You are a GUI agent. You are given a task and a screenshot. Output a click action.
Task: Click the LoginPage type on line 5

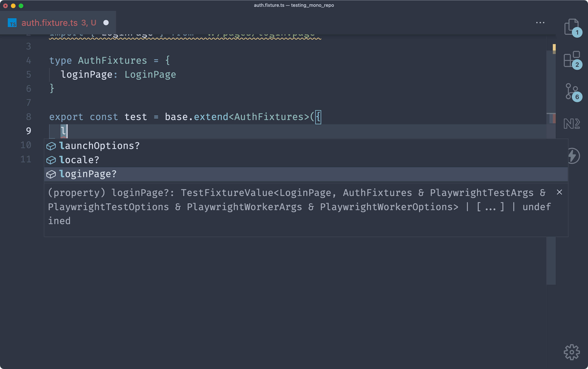pos(150,75)
